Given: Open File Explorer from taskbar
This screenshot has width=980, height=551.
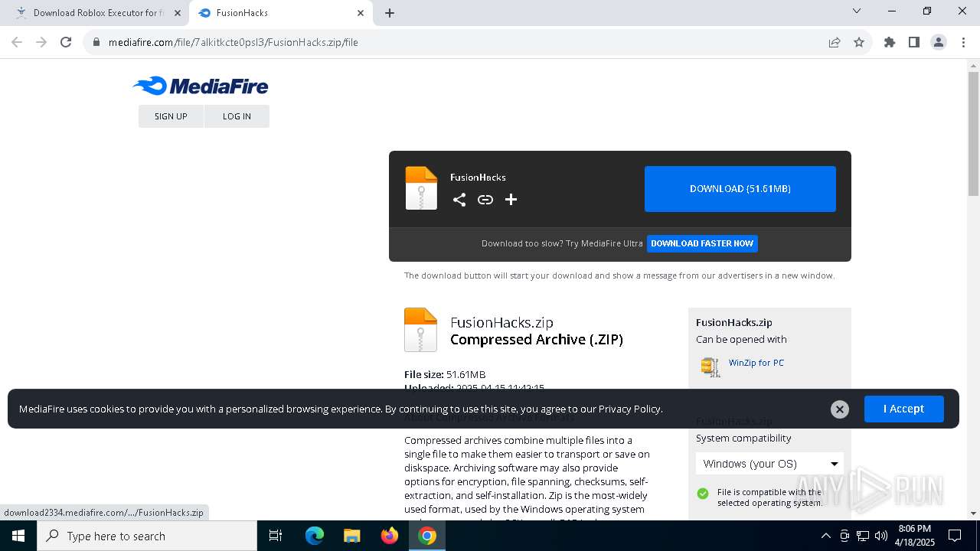Looking at the screenshot, I should [x=352, y=536].
